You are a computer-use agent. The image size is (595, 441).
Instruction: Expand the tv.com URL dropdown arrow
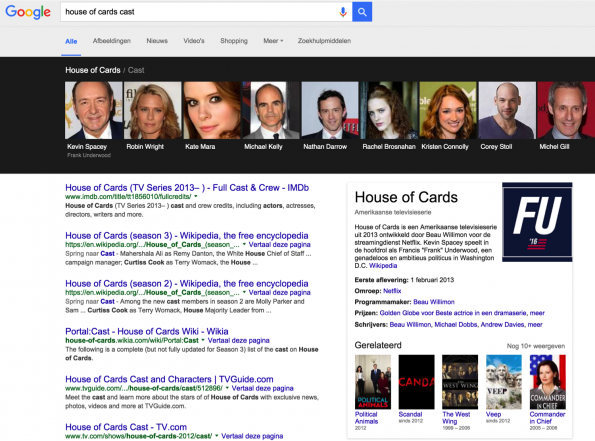pyautogui.click(x=217, y=436)
